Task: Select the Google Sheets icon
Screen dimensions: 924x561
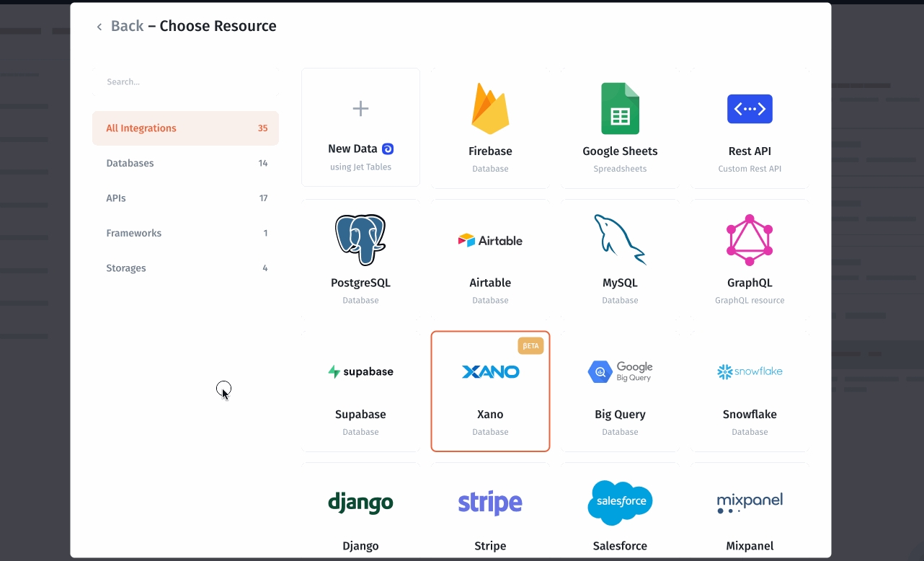Action: coord(620,109)
